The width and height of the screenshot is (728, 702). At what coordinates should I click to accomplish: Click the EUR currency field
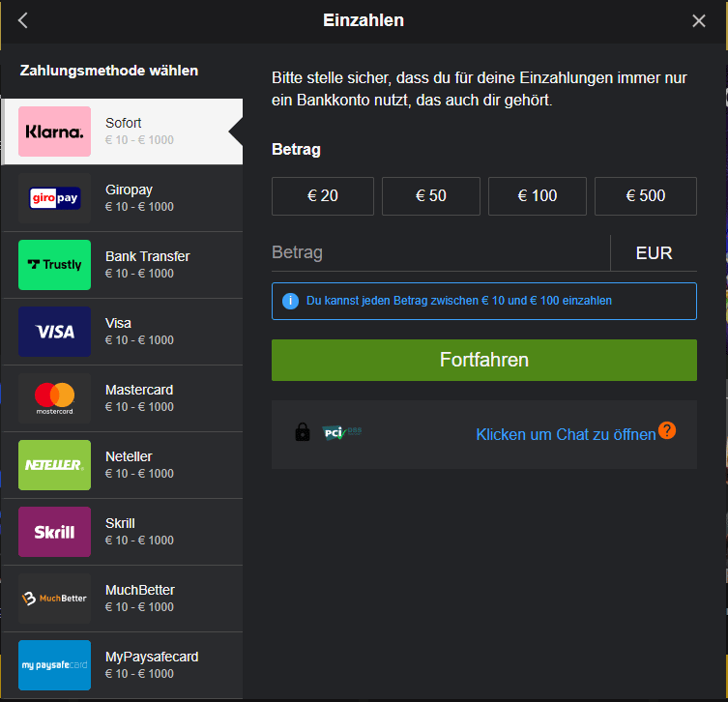(654, 253)
